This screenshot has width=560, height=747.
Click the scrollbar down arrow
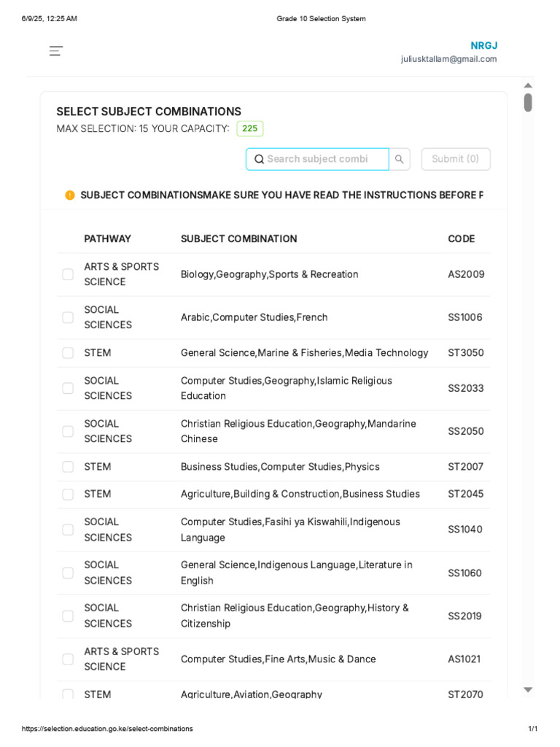tap(528, 689)
